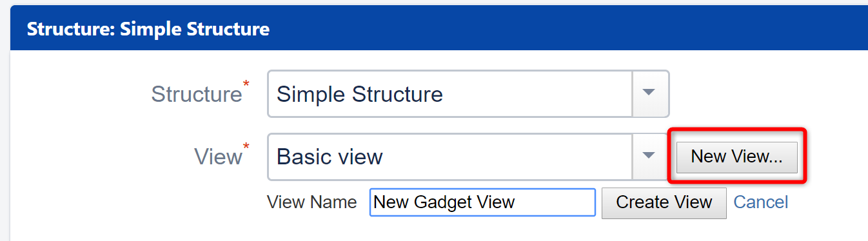Click the View field label

coord(218,157)
